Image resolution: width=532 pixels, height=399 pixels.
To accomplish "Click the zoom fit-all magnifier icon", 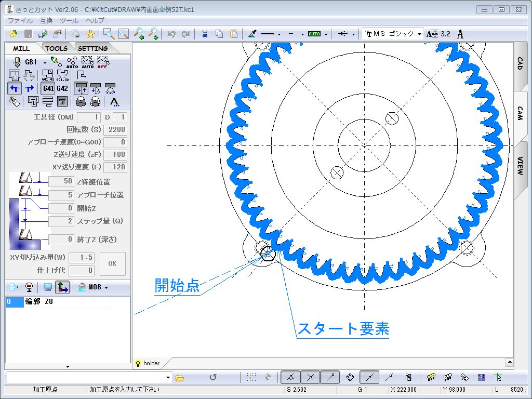I will click(124, 34).
